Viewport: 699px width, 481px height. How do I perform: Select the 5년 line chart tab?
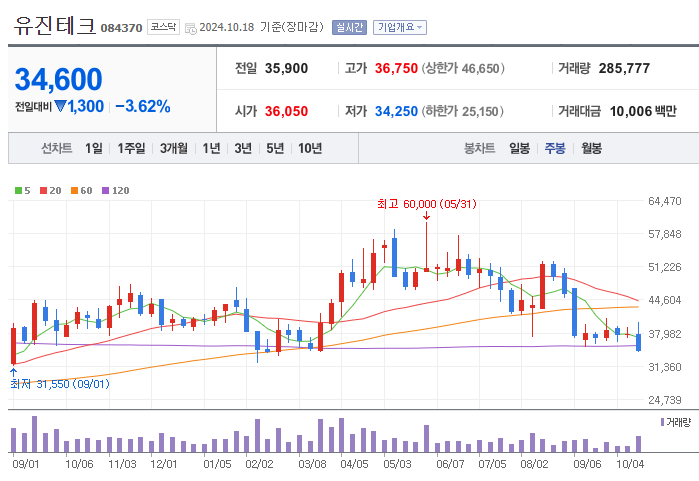(275, 148)
